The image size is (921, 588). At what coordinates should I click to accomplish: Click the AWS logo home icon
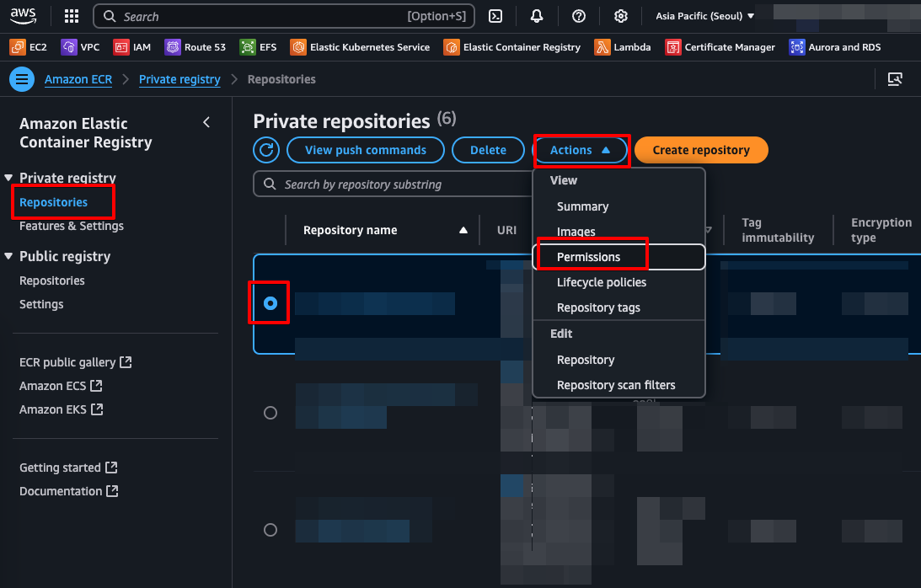point(23,16)
